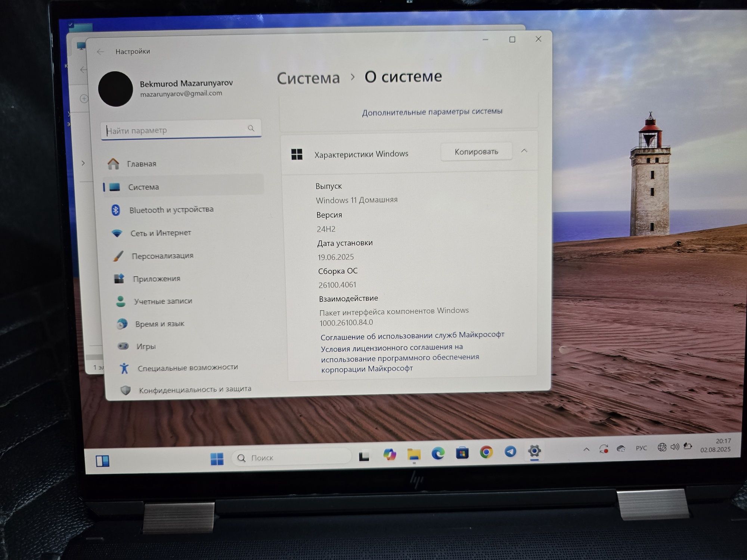Select Система in settings sidebar
The image size is (747, 560).
tap(183, 186)
